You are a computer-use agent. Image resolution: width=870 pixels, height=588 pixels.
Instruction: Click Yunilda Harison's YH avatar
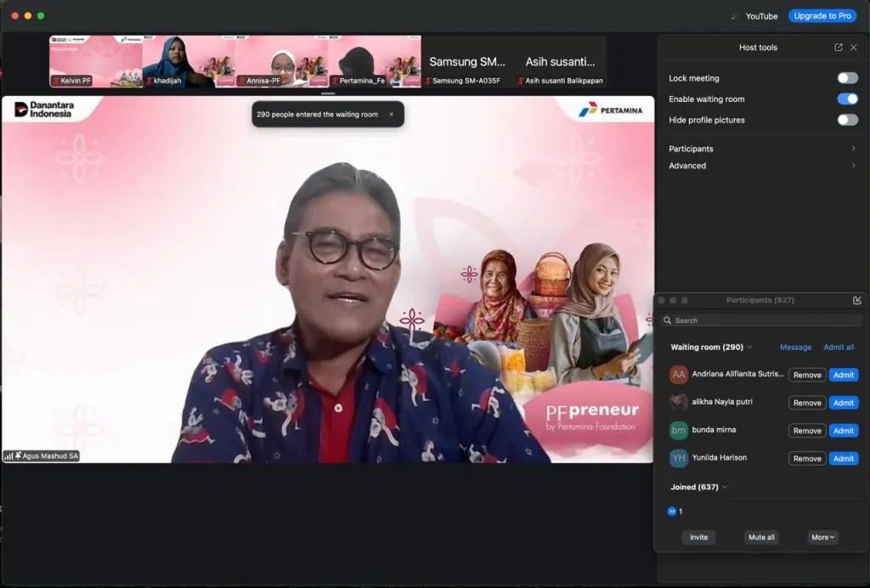678,458
